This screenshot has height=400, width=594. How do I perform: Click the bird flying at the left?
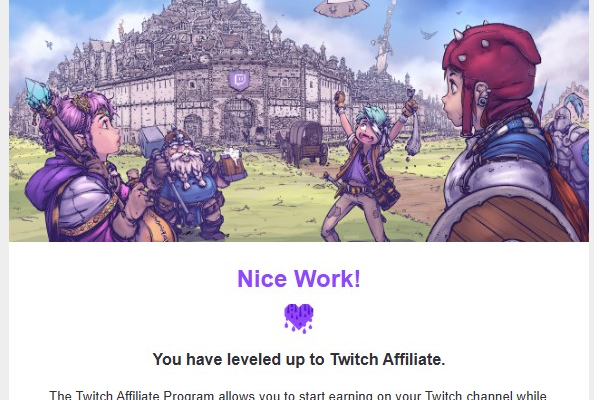[49, 45]
